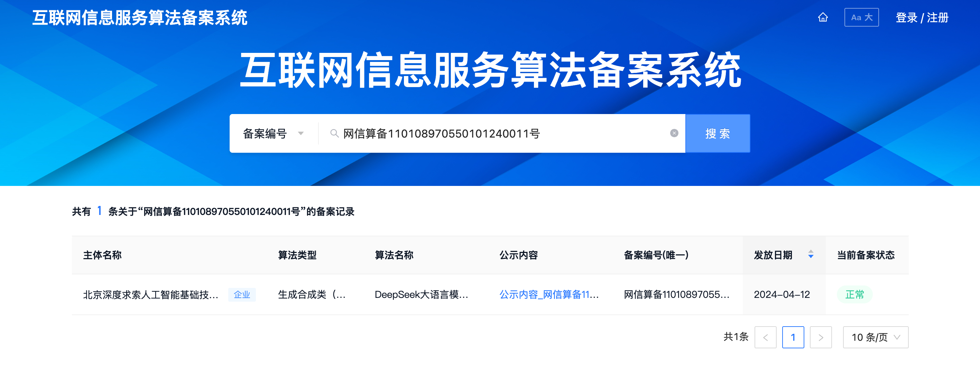The width and height of the screenshot is (980, 367).
Task: Sort by 发放日期 using sort arrows
Action: pos(811,254)
